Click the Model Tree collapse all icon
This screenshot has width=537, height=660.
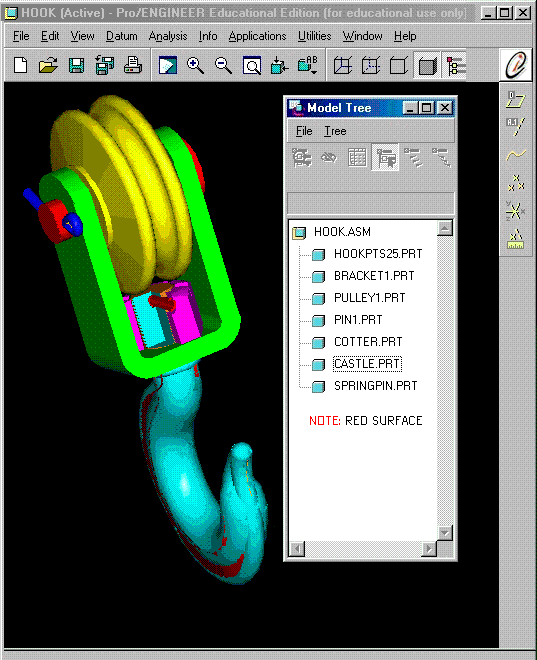441,157
